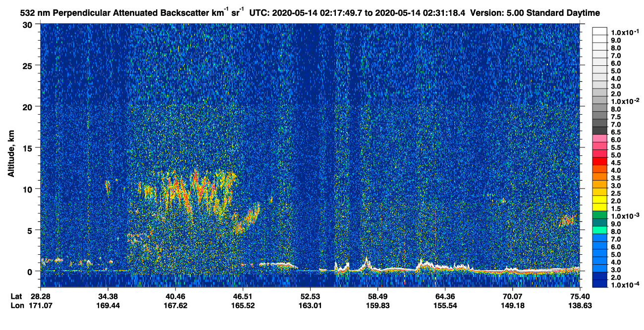Viewport: 644px width, 330px height.
Task: Pick the orange colorbar swatch beside '3.5'
Action: [600, 177]
